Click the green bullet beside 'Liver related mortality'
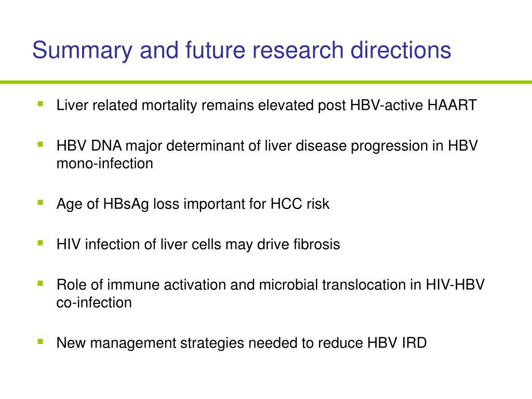 click(x=41, y=104)
